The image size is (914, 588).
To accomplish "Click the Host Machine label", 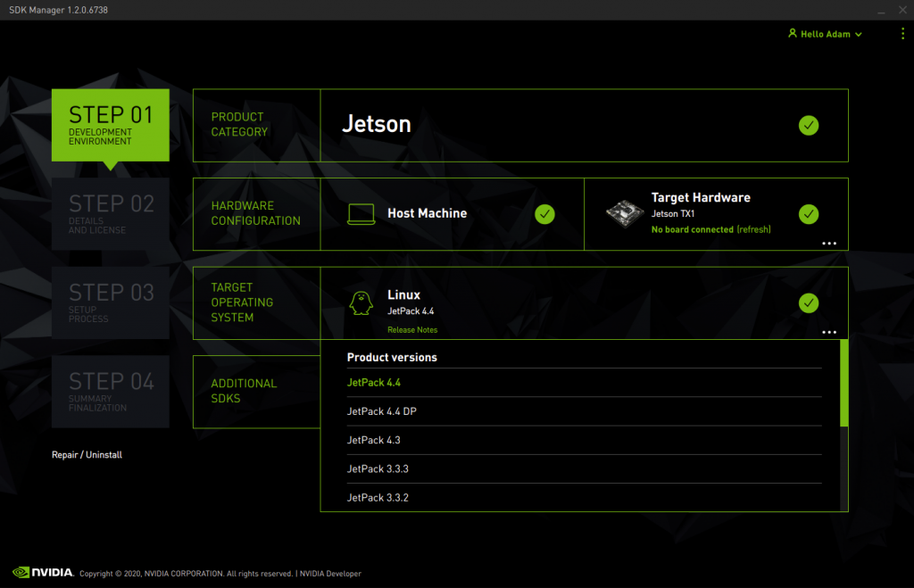I will point(427,213).
